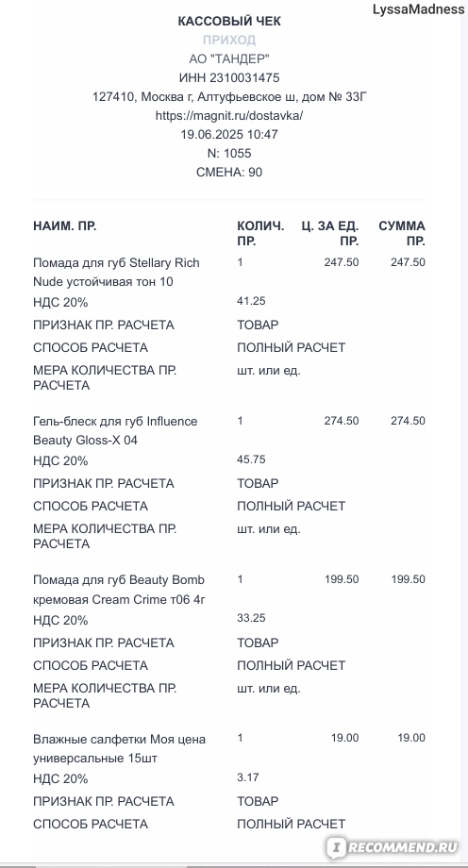468x868 pixels.
Task: Click the LyssaMadness watermark text
Action: (418, 8)
